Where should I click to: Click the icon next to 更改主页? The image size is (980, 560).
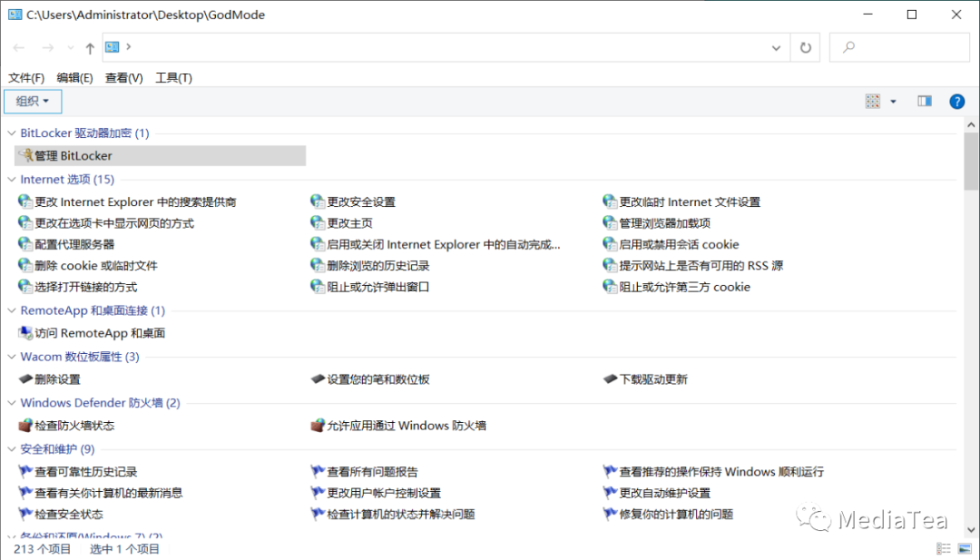click(x=318, y=222)
